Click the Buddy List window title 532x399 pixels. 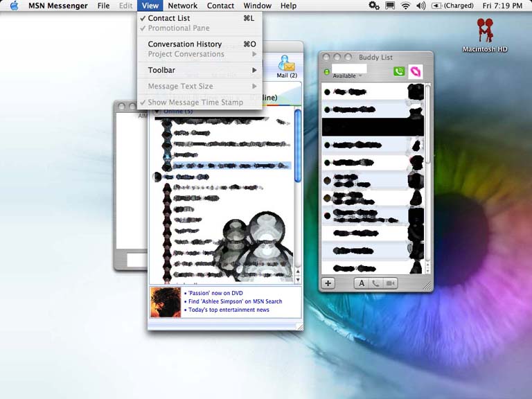coord(375,57)
